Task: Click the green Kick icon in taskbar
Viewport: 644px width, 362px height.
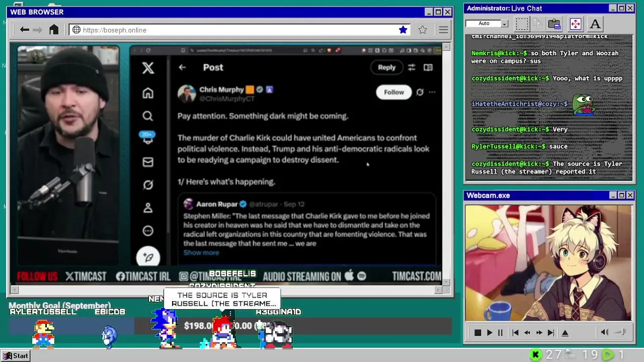Action: (536, 355)
